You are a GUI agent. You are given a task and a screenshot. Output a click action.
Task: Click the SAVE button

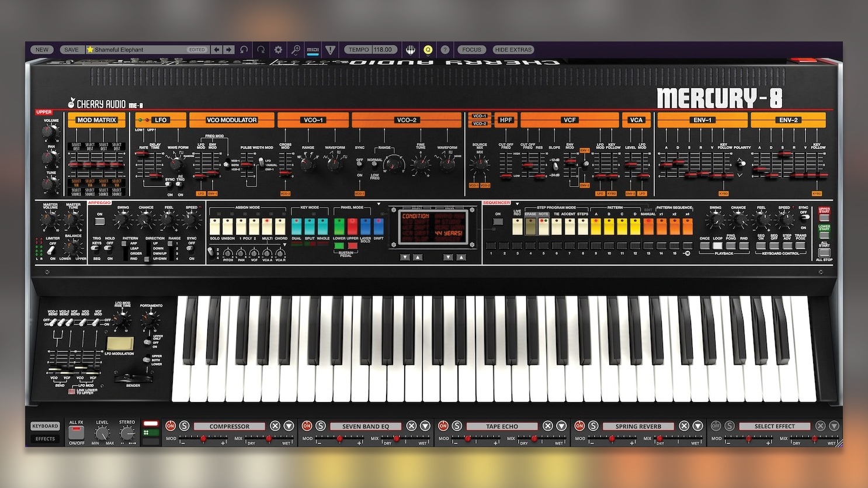tap(71, 50)
